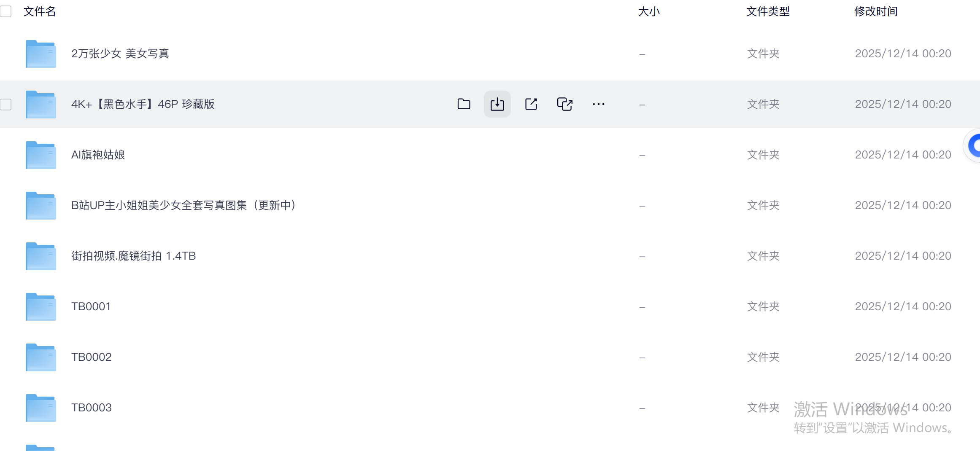Sort by the 文件名 column header
This screenshot has height=451, width=980.
40,11
